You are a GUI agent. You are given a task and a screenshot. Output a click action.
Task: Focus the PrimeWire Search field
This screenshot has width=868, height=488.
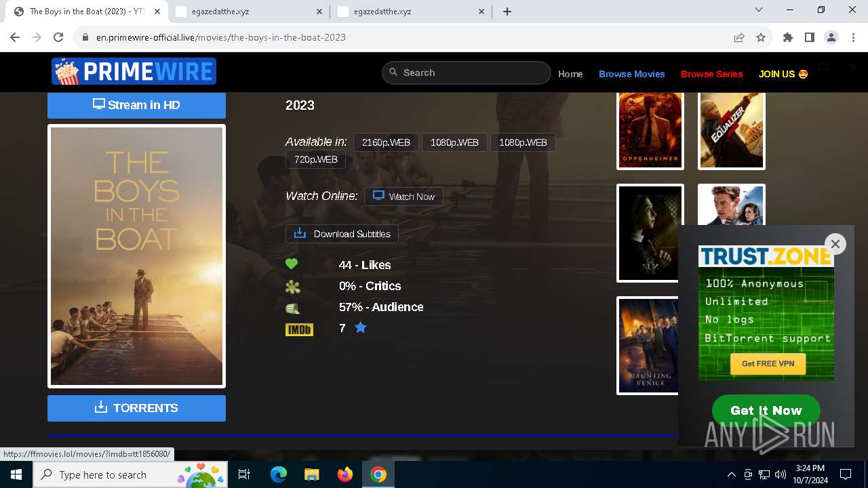coord(467,73)
